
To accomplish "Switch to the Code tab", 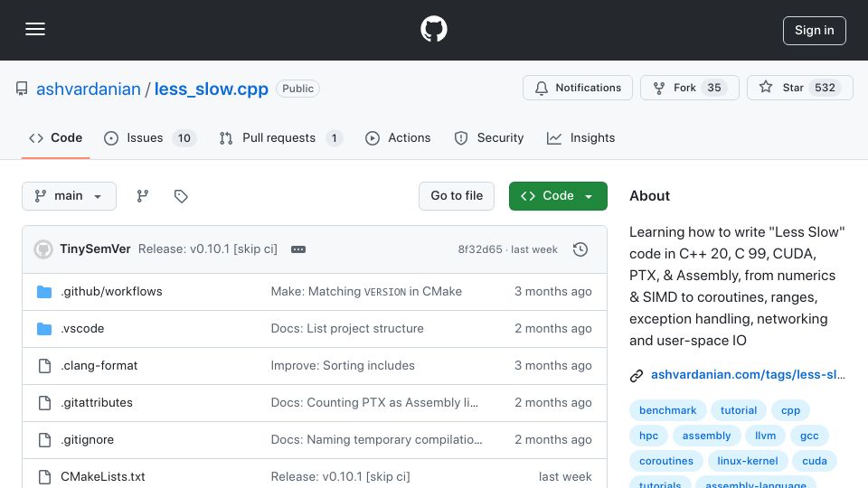I will point(55,138).
